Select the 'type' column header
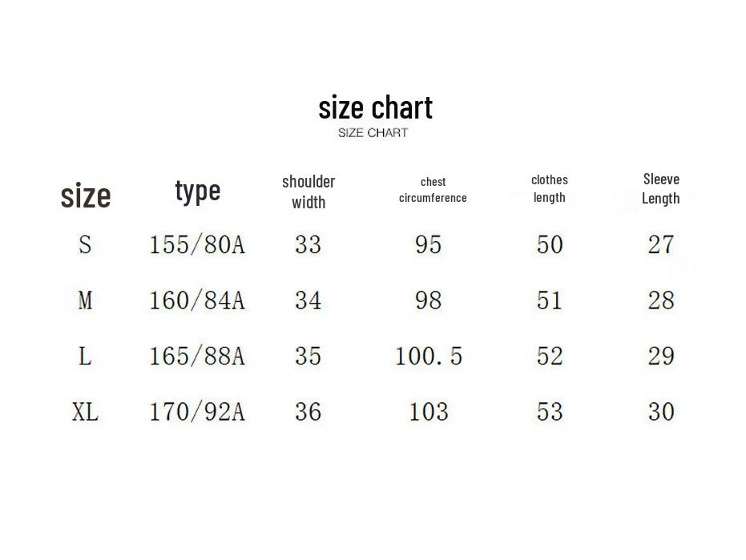This screenshot has height=560, width=746. pos(197,191)
